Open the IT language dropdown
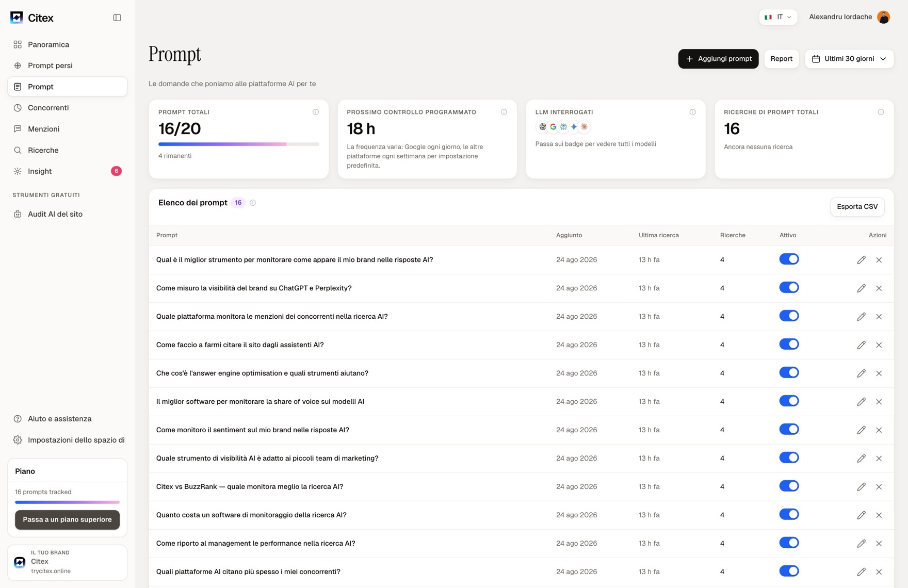This screenshot has width=908, height=588. point(778,17)
